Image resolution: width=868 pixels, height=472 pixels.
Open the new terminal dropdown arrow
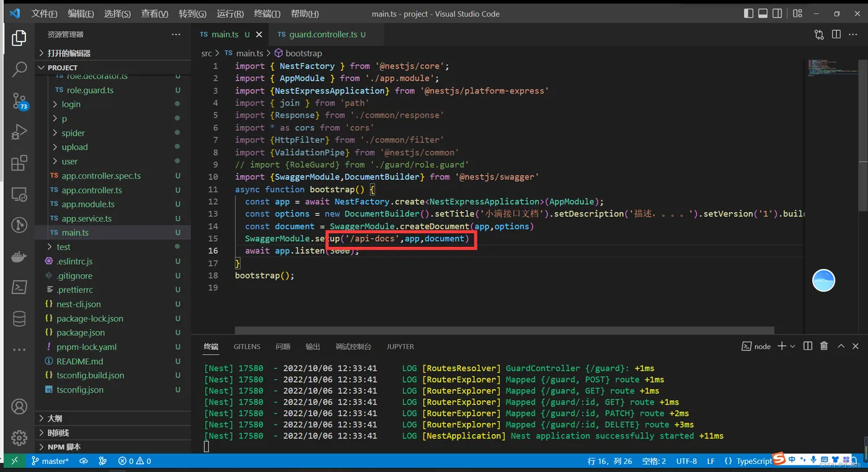click(793, 346)
